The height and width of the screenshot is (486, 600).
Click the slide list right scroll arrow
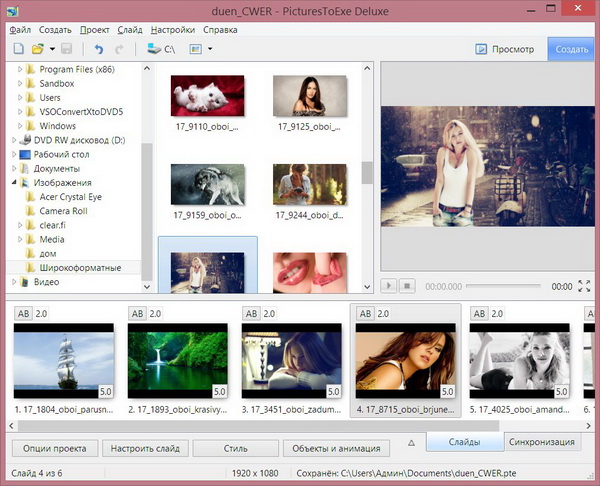point(589,426)
